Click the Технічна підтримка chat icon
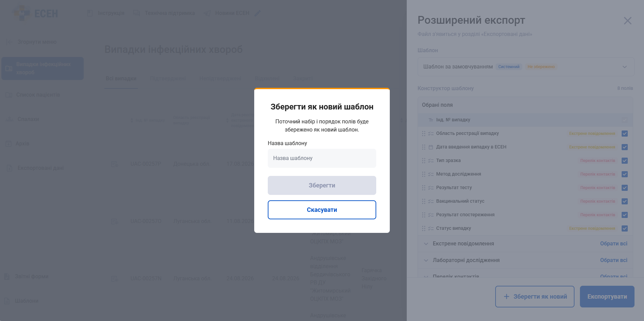 pyautogui.click(x=137, y=13)
